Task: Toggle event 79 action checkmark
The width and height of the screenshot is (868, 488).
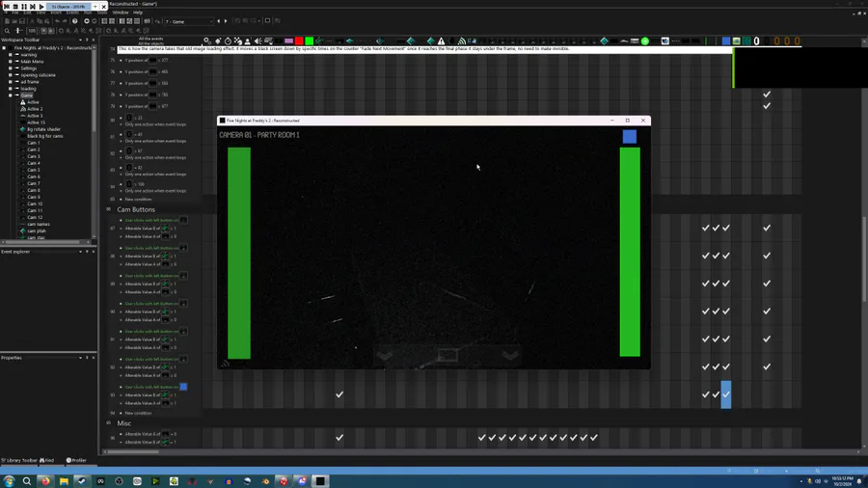Action: point(767,106)
